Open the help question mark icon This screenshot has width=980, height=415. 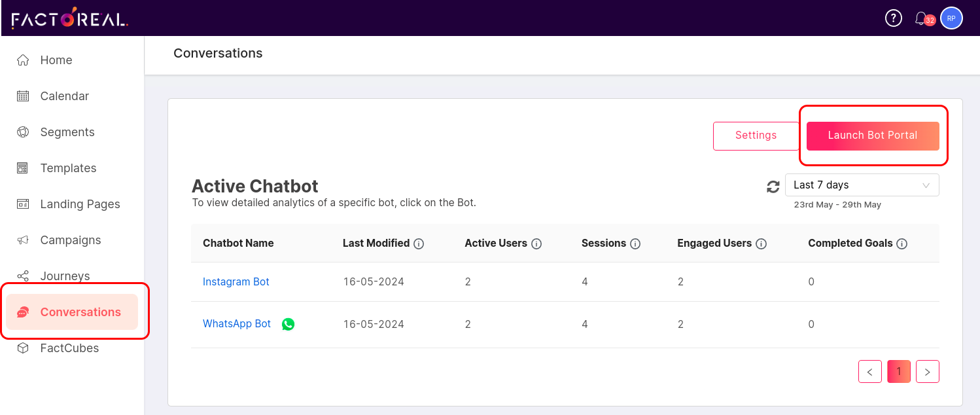pos(893,18)
